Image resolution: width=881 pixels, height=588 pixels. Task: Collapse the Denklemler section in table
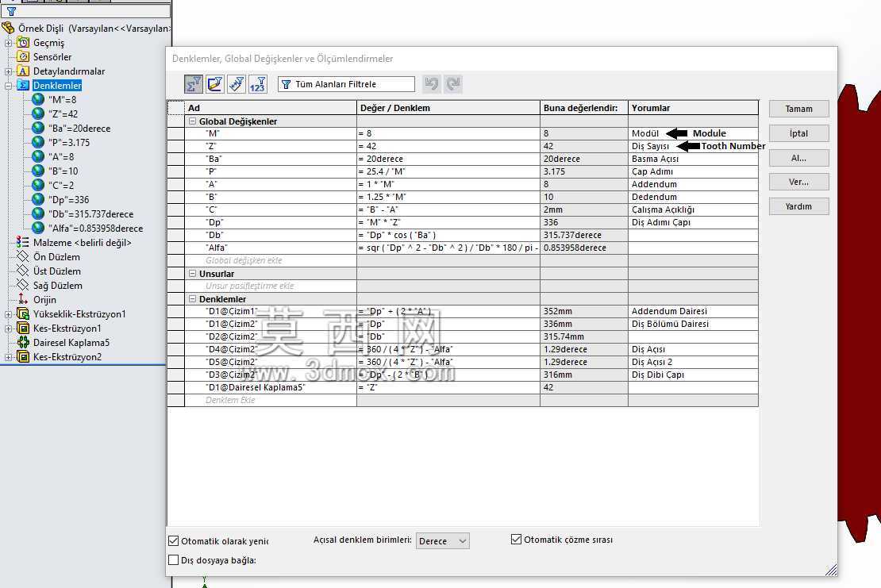[193, 299]
